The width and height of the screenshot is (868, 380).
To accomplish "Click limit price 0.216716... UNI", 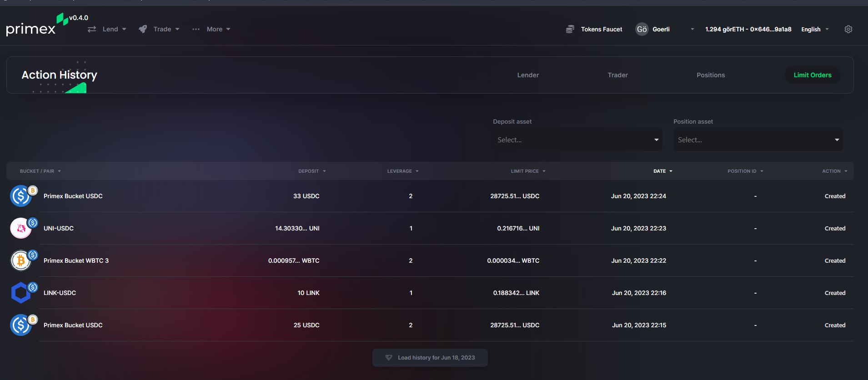I will coord(518,228).
